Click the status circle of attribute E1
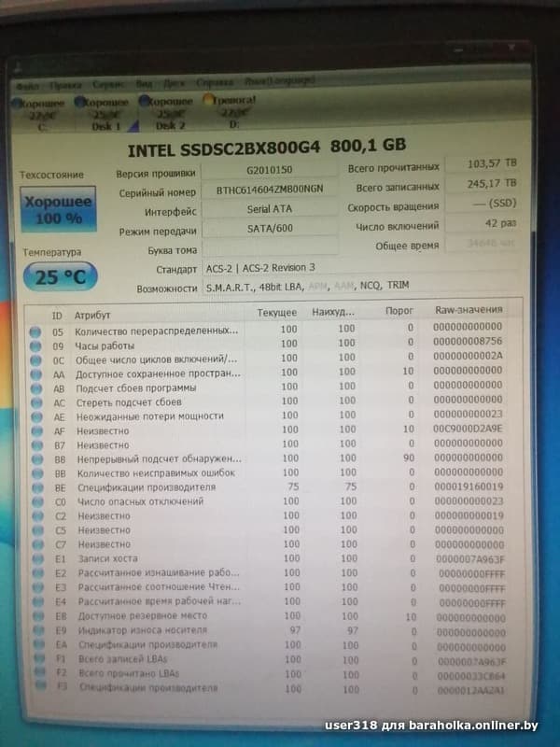 (39, 559)
